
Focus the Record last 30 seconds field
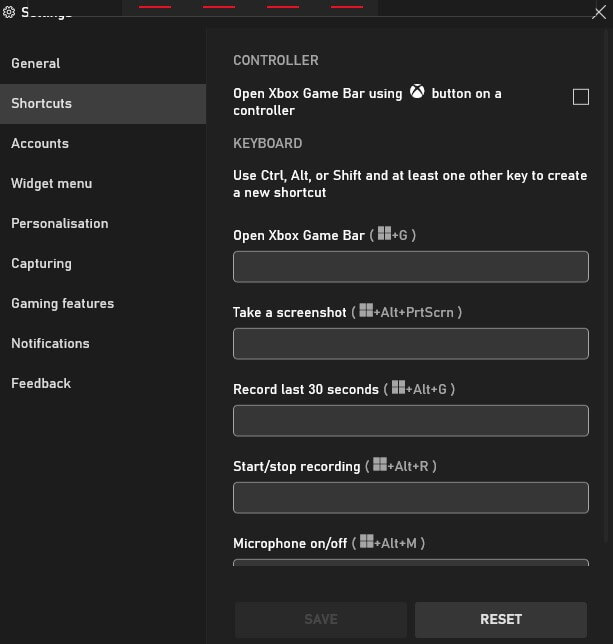pyautogui.click(x=411, y=421)
